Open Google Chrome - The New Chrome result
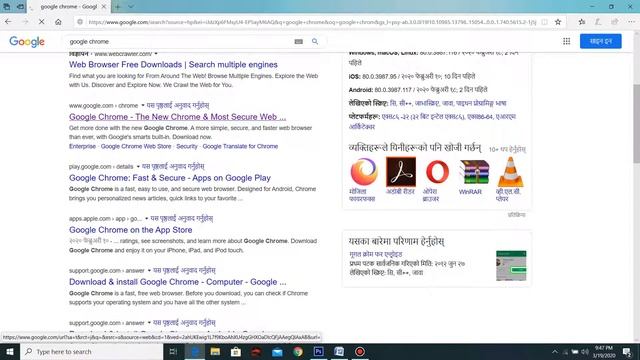 [x=178, y=117]
